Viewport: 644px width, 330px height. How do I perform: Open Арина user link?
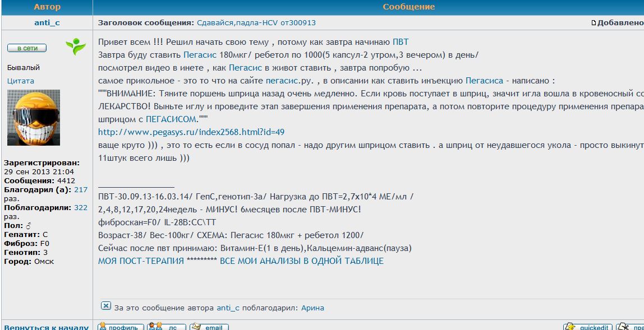click(312, 308)
